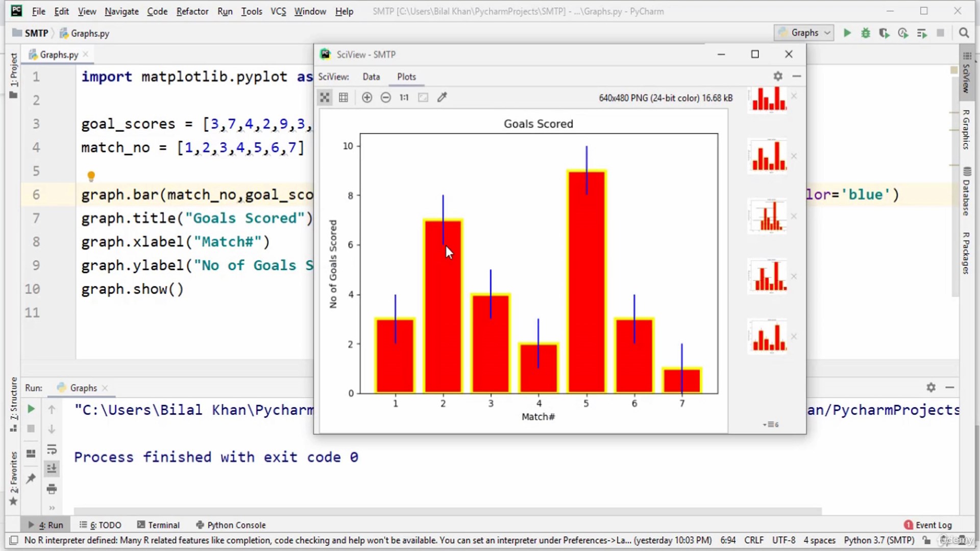Zoom out on the SciView plot
The width and height of the screenshot is (980, 551).
pos(386,97)
